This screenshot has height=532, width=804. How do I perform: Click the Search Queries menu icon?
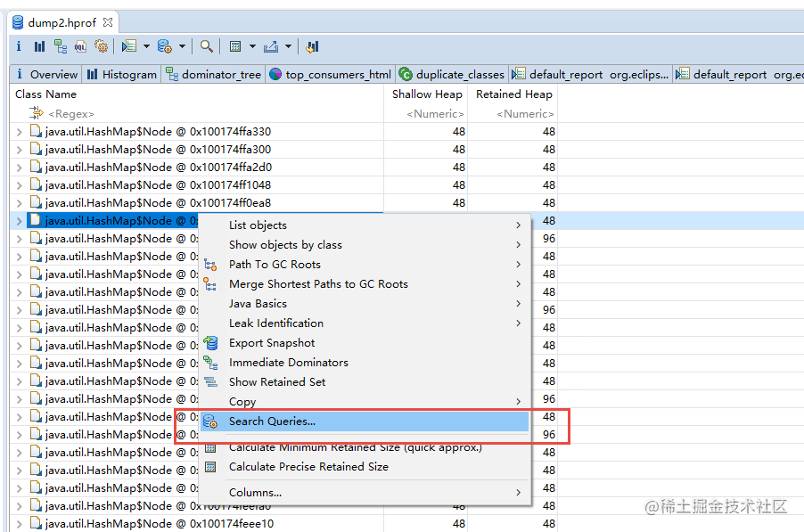pos(210,422)
